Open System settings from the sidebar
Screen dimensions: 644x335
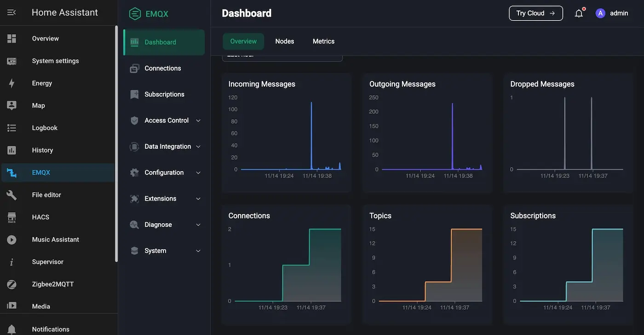click(58, 61)
